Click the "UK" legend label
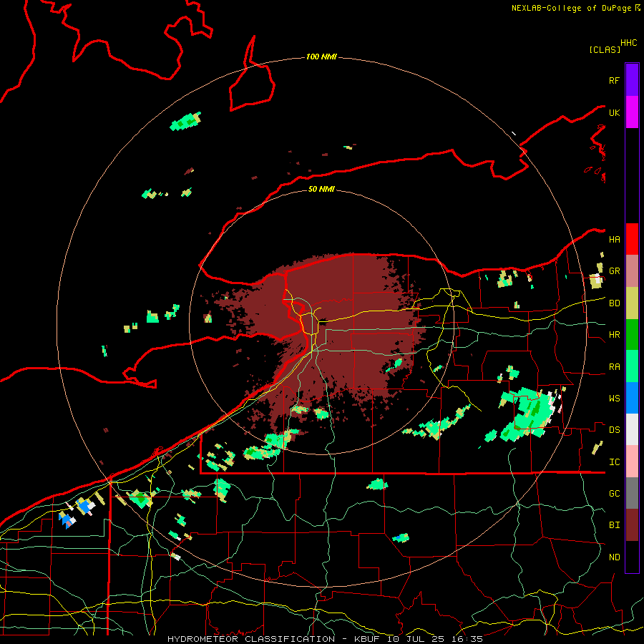This screenshot has width=644, height=644. tap(614, 112)
